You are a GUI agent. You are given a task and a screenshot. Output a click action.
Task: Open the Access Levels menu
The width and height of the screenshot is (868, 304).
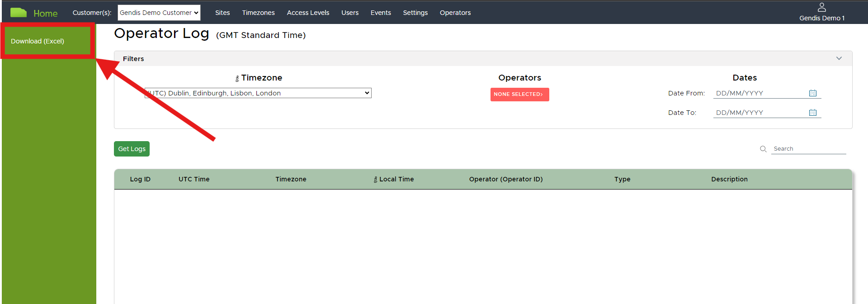point(308,13)
